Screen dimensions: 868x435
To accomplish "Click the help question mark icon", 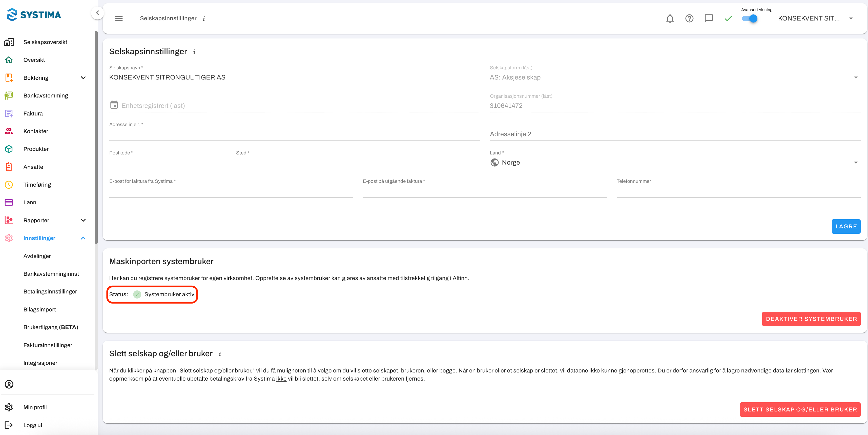I will (x=689, y=18).
